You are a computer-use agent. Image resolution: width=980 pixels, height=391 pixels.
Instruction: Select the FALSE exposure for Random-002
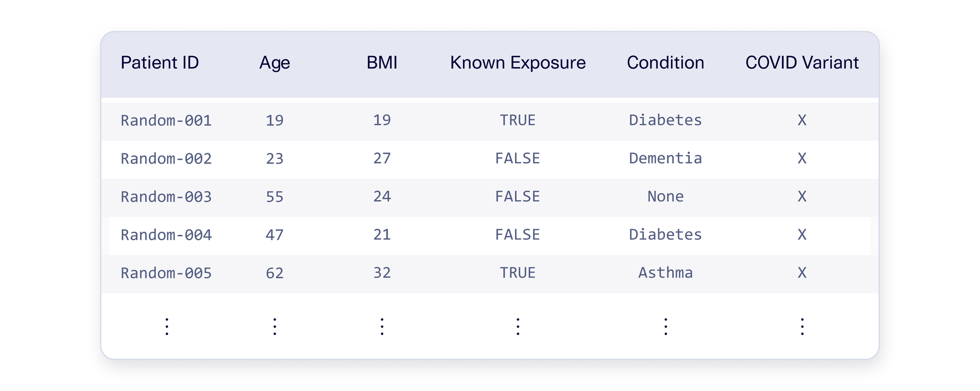coord(517,158)
